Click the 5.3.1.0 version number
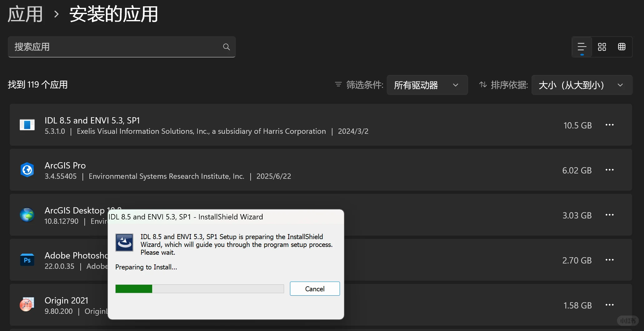The width and height of the screenshot is (644, 331). point(55,131)
